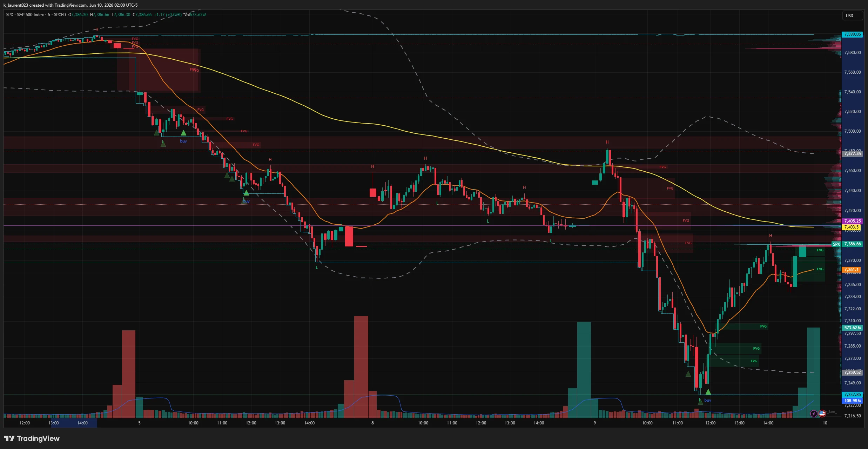Select the green 7,386.66 last price label

(x=852, y=244)
